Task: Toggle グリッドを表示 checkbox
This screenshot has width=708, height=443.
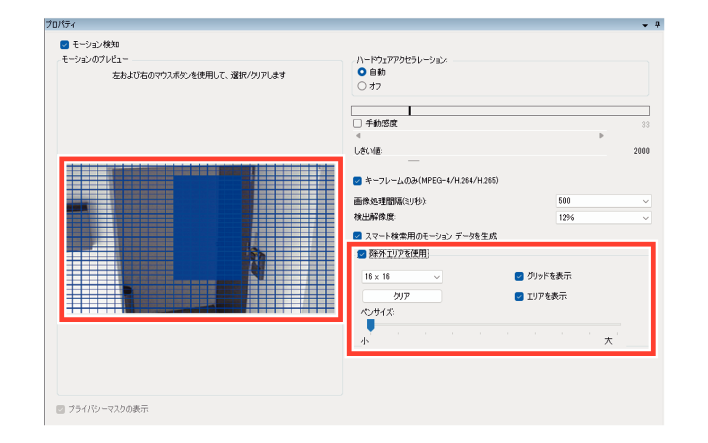Action: [519, 276]
